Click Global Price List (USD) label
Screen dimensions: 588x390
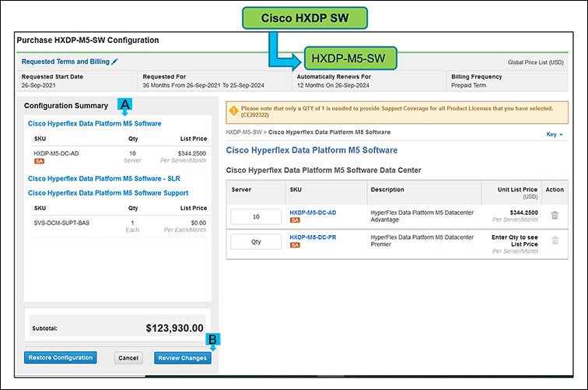(535, 62)
